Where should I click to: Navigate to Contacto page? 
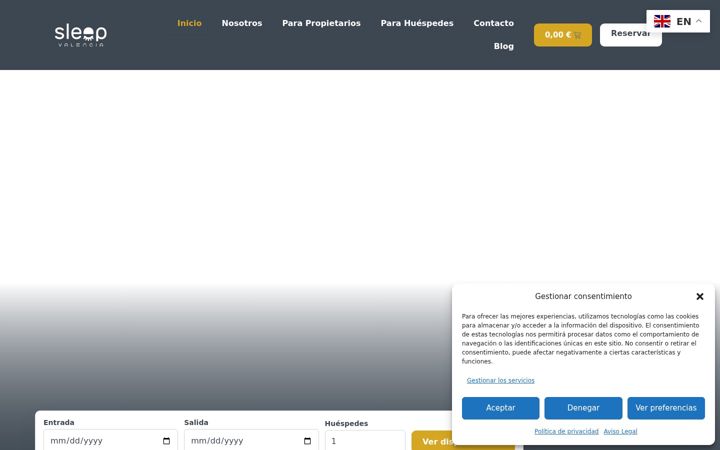tap(493, 23)
